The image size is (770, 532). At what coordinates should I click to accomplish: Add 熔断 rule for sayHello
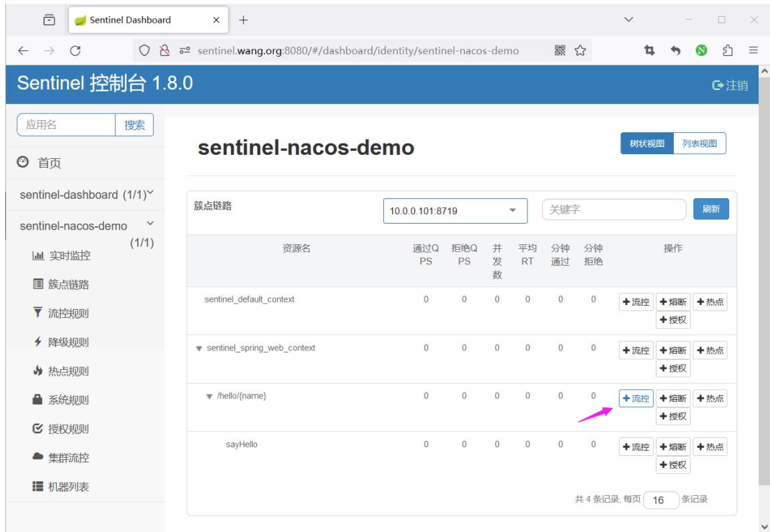click(x=672, y=447)
